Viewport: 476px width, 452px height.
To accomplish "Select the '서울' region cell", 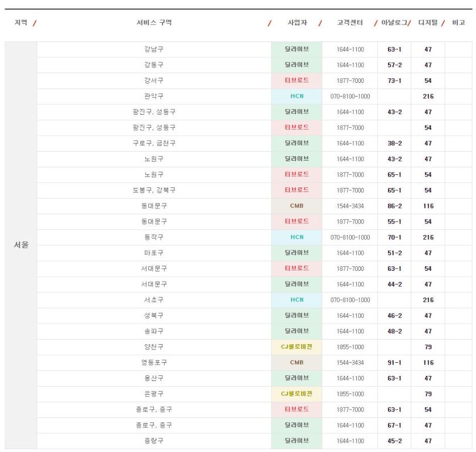I will click(21, 245).
